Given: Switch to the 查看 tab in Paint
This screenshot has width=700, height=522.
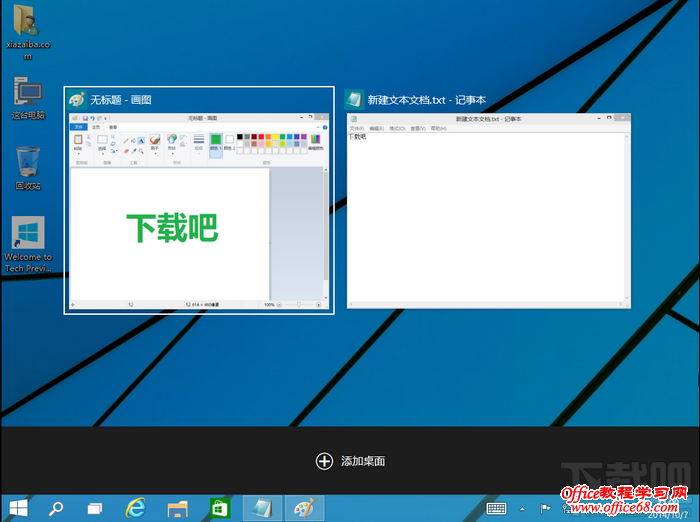Looking at the screenshot, I should coord(113,127).
